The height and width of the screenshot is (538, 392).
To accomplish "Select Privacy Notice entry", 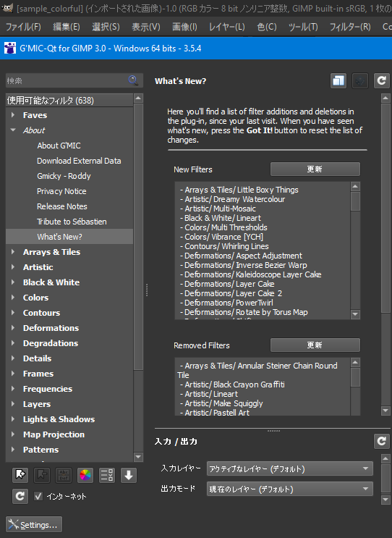I will (x=61, y=191).
